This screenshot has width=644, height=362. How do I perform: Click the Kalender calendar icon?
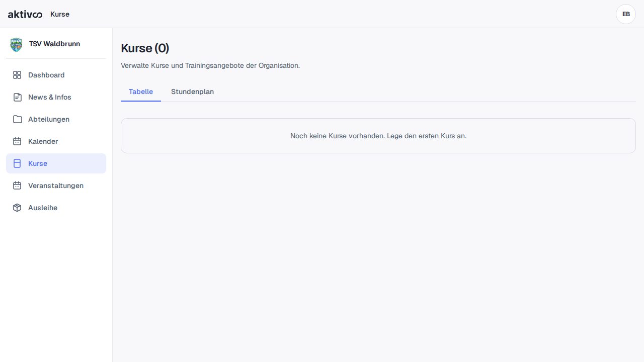coord(17,141)
